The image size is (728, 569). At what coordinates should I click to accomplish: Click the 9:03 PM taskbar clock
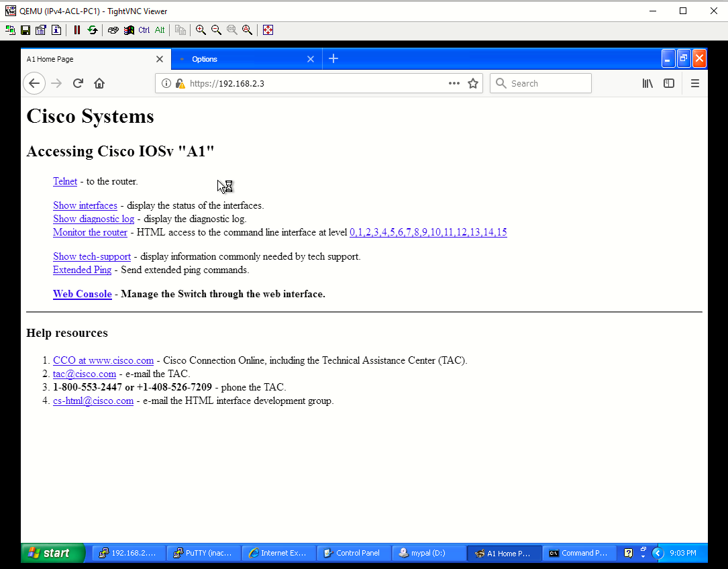coord(682,553)
